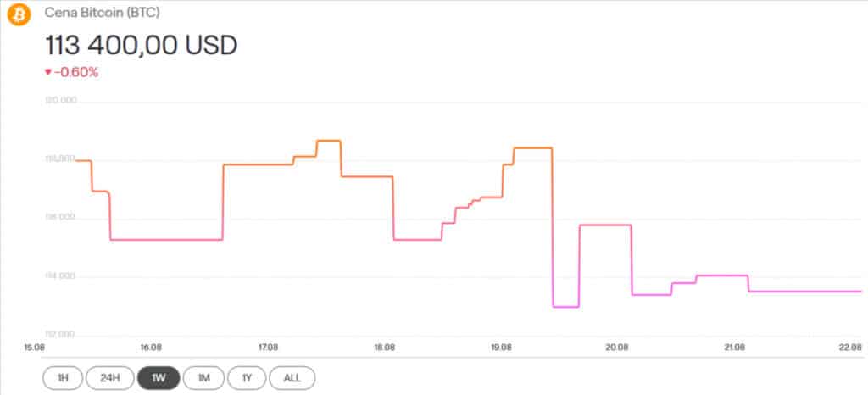Show ALL price history

[x=292, y=377]
